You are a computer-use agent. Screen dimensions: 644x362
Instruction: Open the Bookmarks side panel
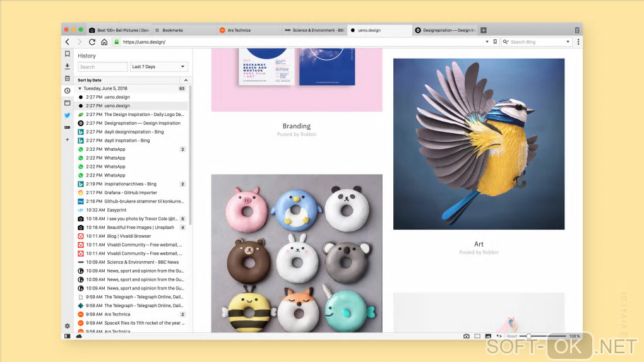point(68,54)
